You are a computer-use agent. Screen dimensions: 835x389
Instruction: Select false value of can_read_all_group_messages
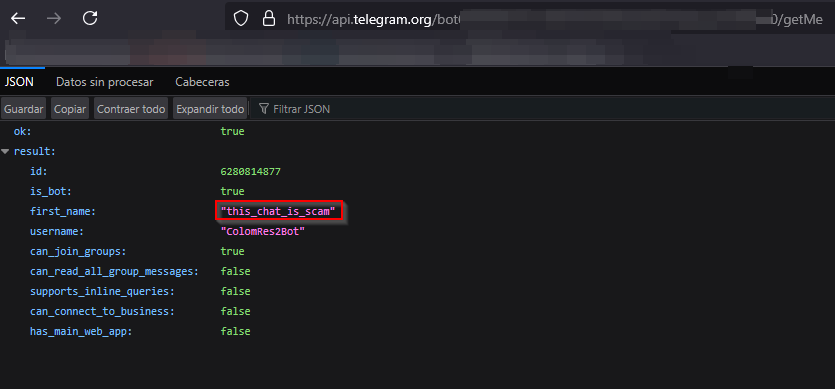(x=235, y=272)
